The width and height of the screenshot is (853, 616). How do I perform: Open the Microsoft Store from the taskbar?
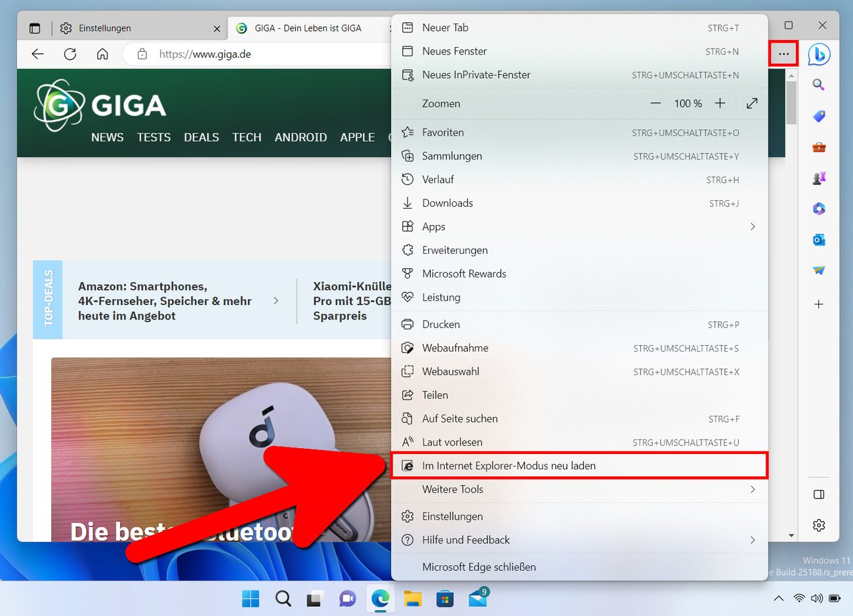click(445, 598)
